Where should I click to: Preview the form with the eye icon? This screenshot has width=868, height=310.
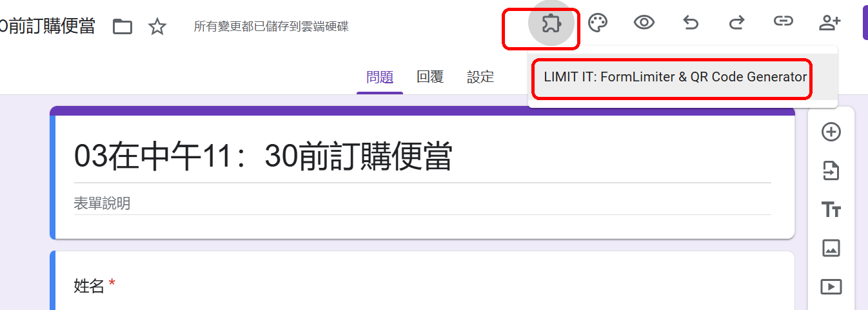(644, 23)
